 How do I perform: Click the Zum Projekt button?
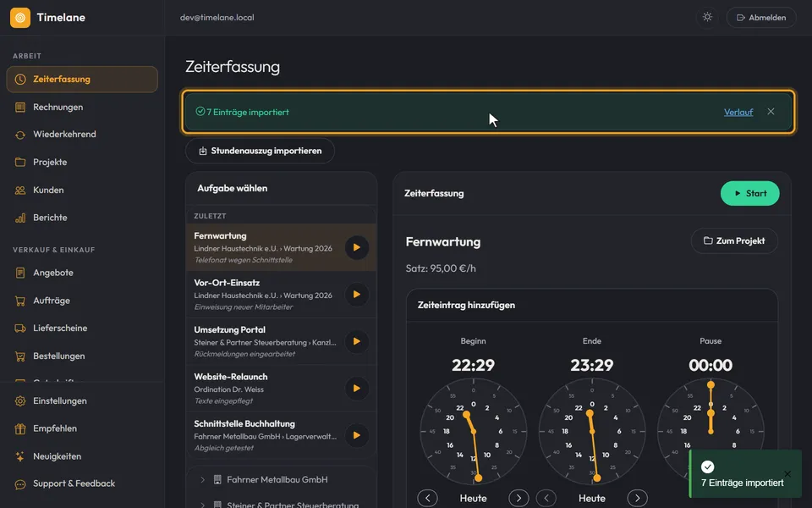pos(734,241)
